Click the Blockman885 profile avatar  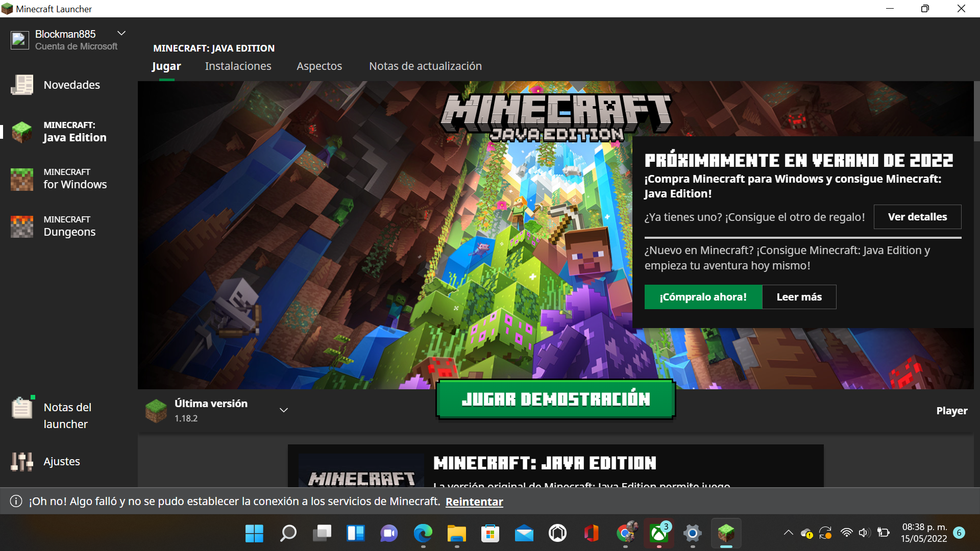20,40
